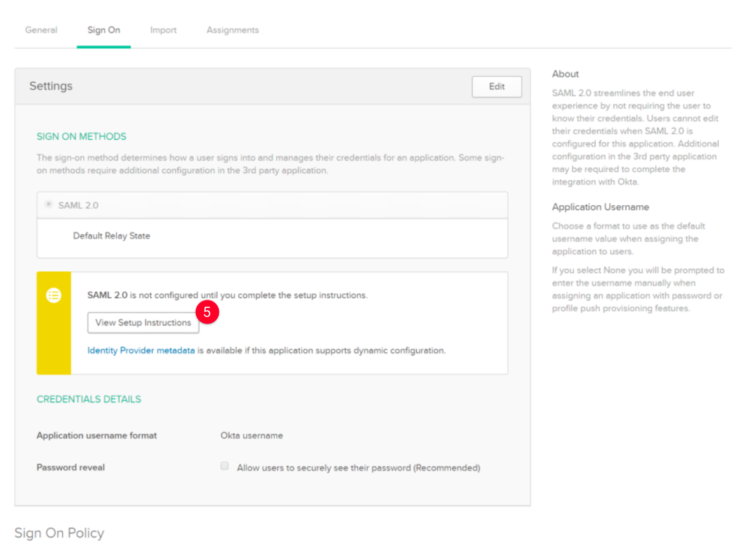This screenshot has height=560, width=745.
Task: Click View Setup Instructions
Action: point(143,322)
